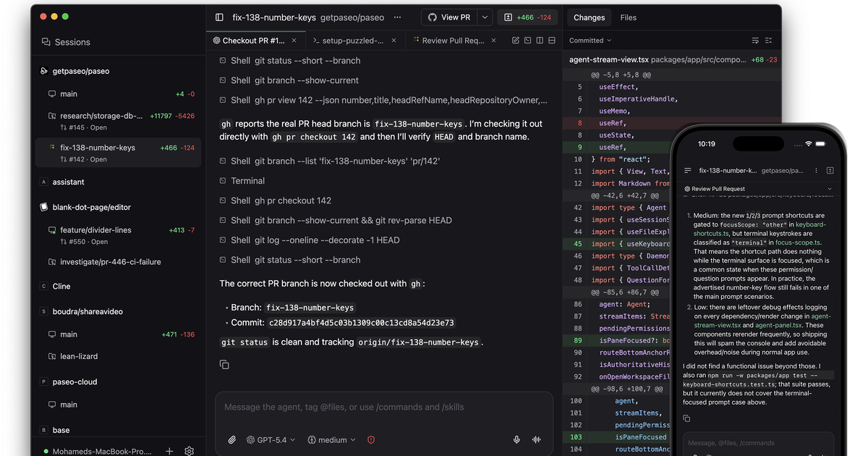Image resolution: width=868 pixels, height=456 pixels.
Task: Switch to the Changes tab
Action: [589, 17]
